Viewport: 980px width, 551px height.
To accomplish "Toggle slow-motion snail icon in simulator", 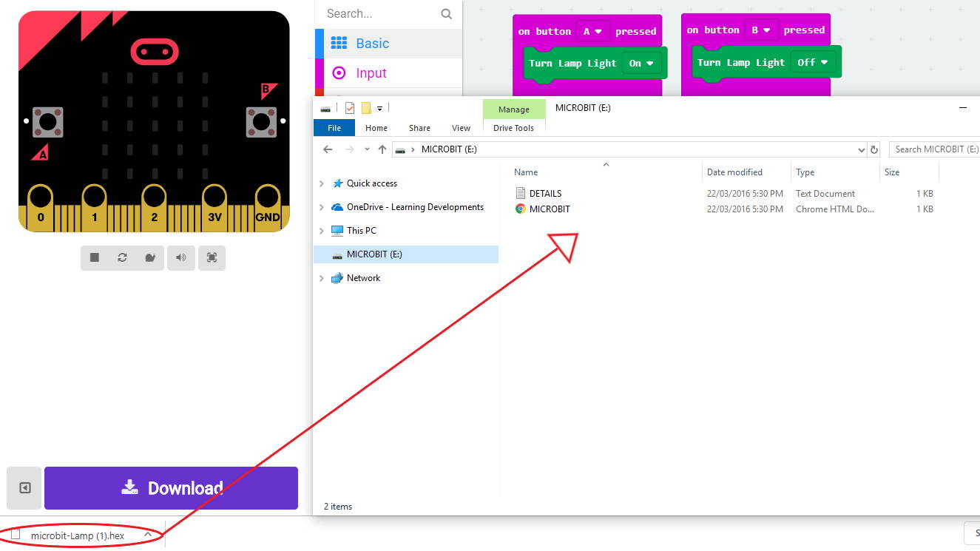I will click(x=150, y=257).
